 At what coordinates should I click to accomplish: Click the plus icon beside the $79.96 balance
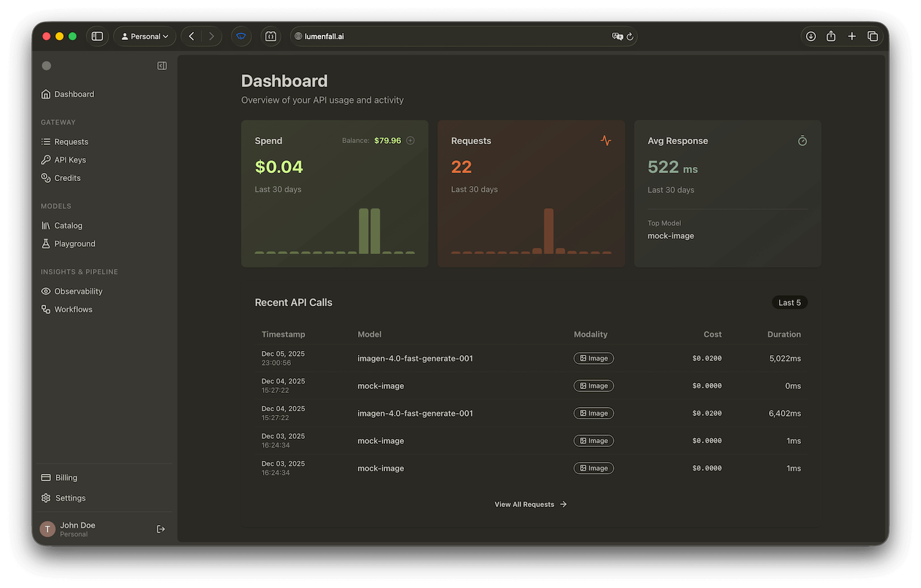pos(410,140)
